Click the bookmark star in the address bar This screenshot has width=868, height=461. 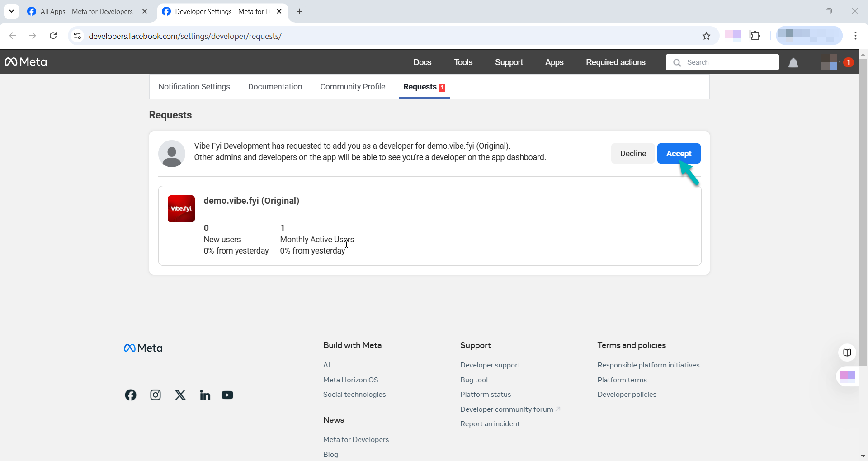(706, 36)
